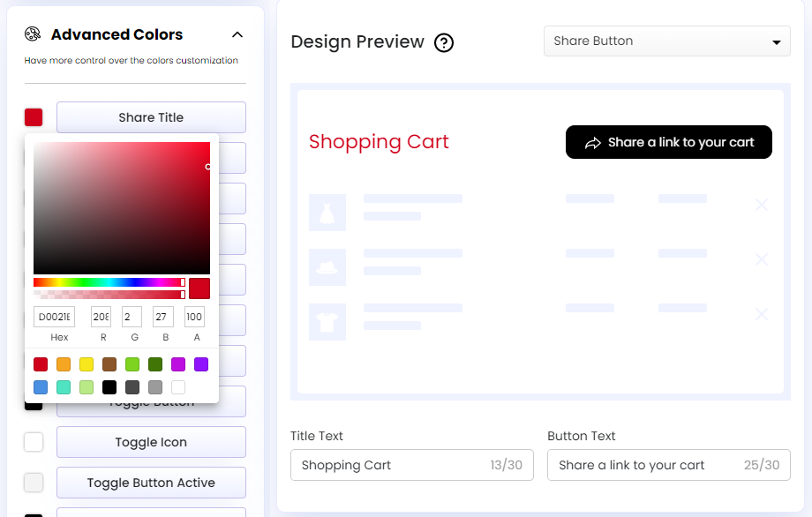Image resolution: width=812 pixels, height=517 pixels.
Task: Click the share arrow icon in cart button
Action: (x=593, y=143)
